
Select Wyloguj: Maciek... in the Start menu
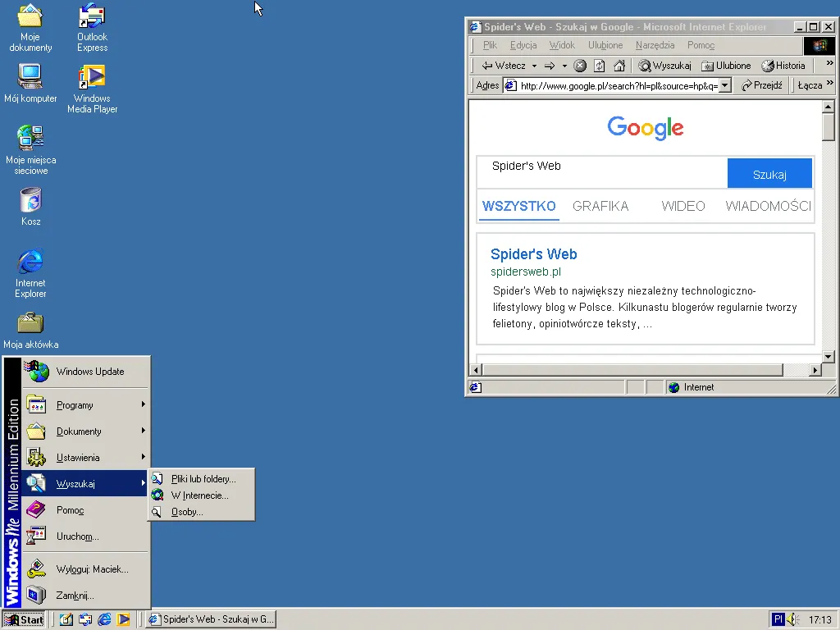click(85, 569)
